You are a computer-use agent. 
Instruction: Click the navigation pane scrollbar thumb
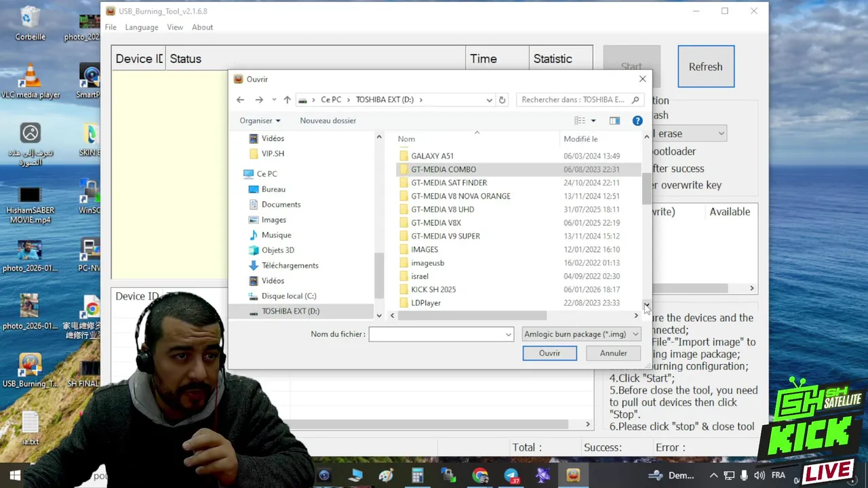(x=379, y=274)
